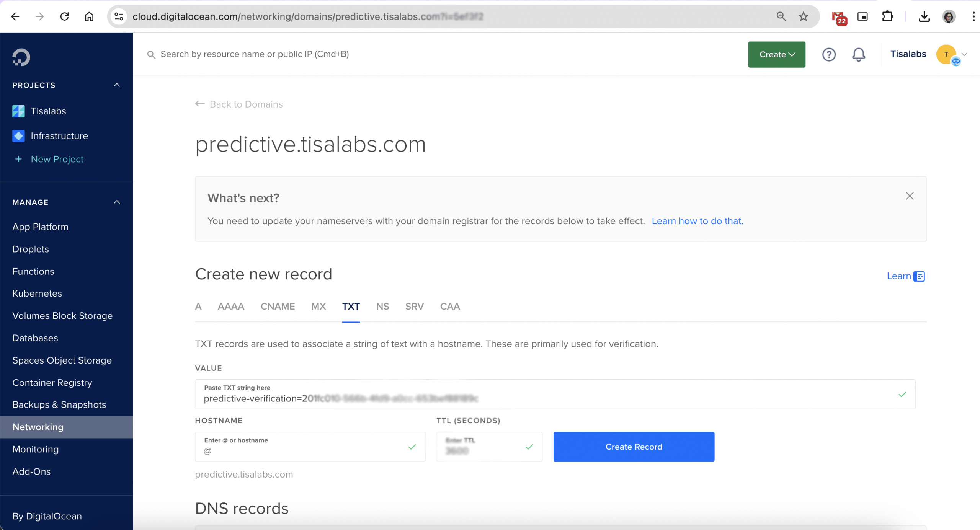
Task: Click the plus icon for New Project
Action: [18, 159]
